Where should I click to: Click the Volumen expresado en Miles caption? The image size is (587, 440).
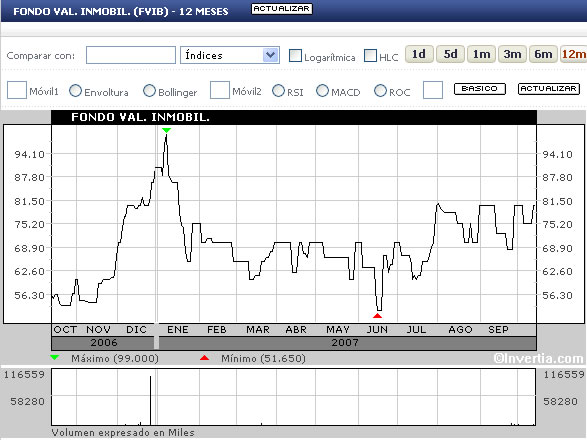[123, 433]
